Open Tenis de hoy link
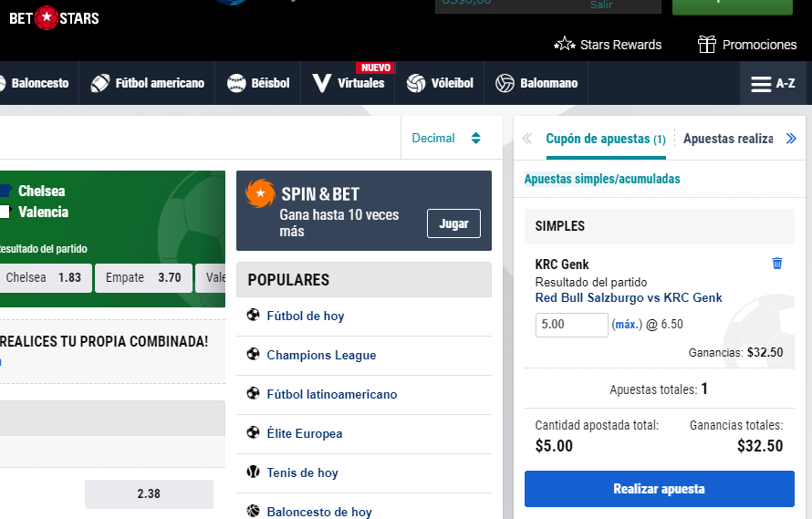Screen dimensions: 812x519 [302, 472]
